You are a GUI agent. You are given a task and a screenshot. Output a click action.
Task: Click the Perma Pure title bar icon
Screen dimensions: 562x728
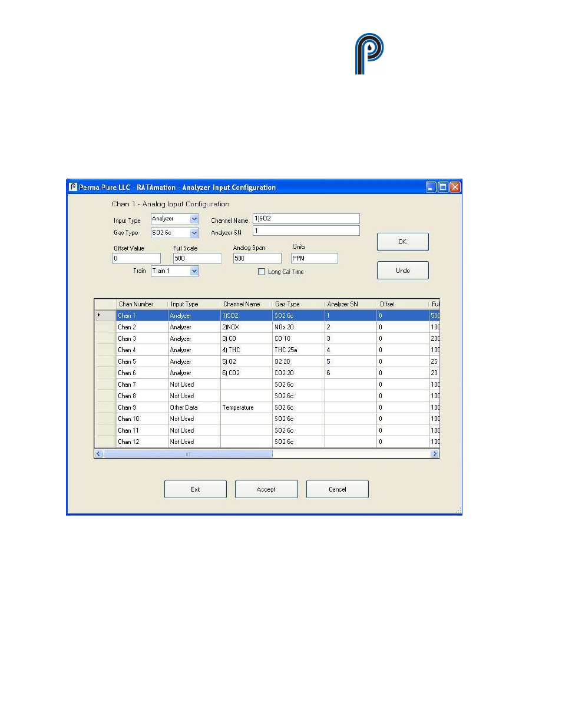click(x=73, y=187)
